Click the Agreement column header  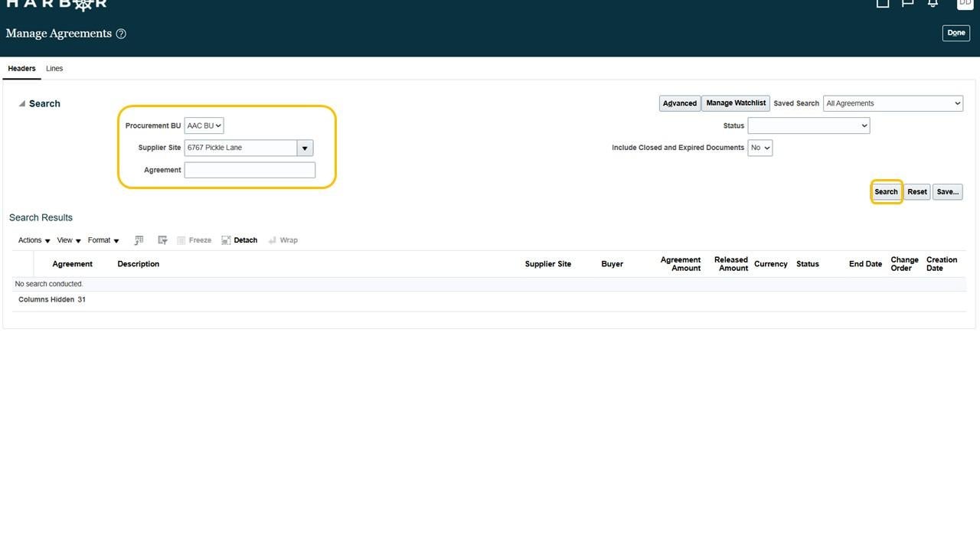coord(73,264)
